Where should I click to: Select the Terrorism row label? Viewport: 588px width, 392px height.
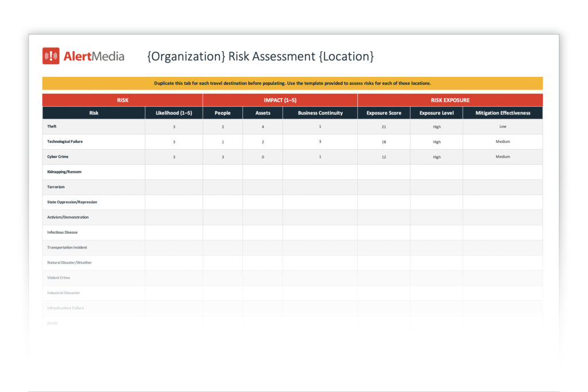[56, 187]
